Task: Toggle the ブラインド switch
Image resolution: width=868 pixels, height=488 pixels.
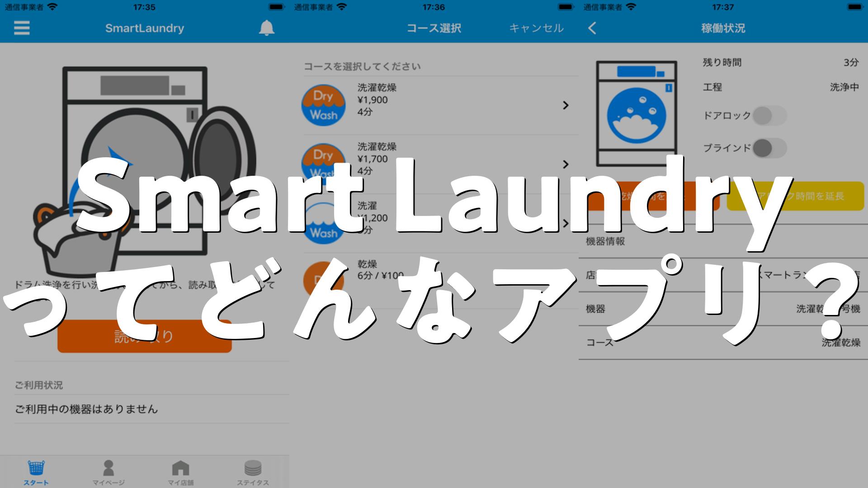Action: (x=770, y=148)
